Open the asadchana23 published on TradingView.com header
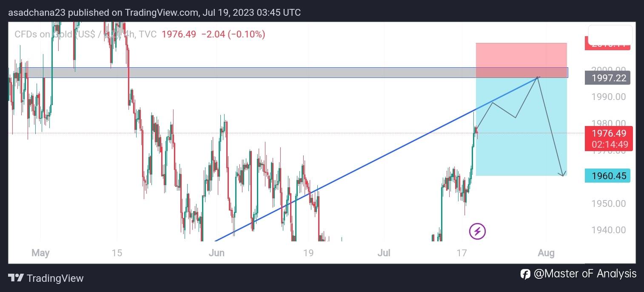Screen dimensions: 644x292 coord(154,12)
